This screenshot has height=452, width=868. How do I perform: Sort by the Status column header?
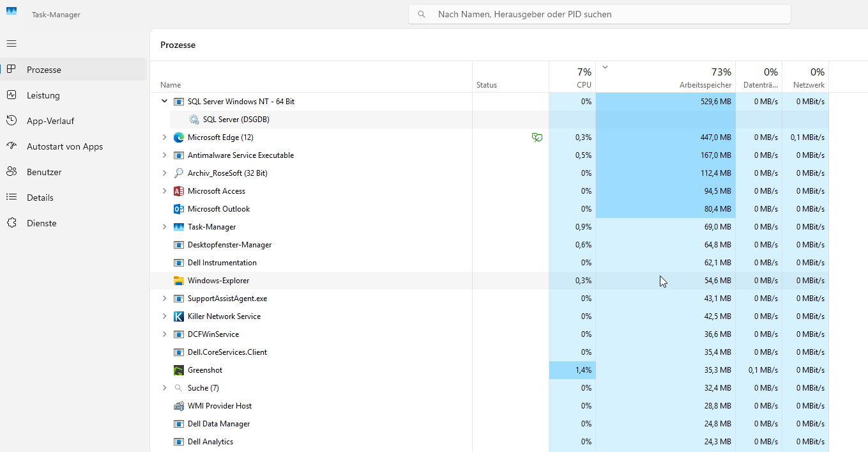pos(510,77)
